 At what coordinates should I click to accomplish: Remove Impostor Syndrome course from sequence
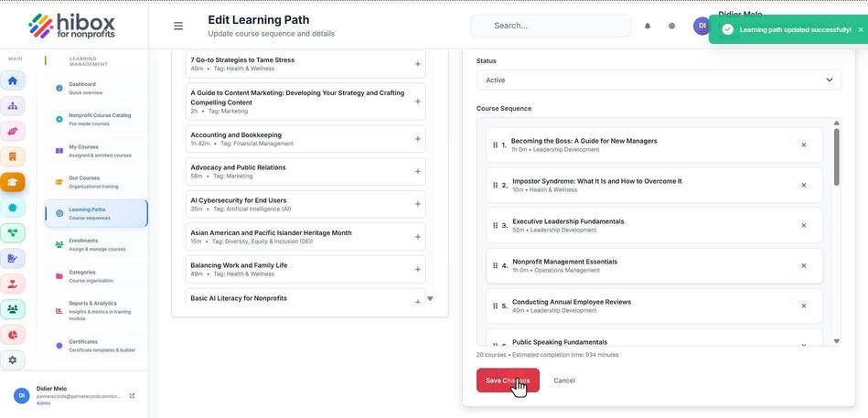tap(803, 185)
